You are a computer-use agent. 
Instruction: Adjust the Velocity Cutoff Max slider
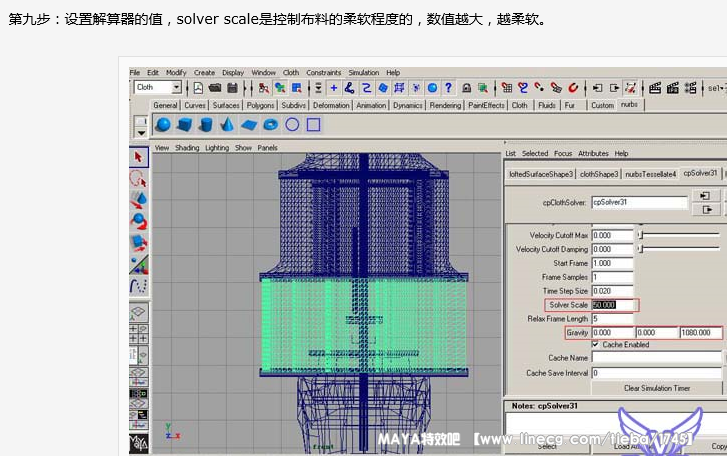point(642,235)
